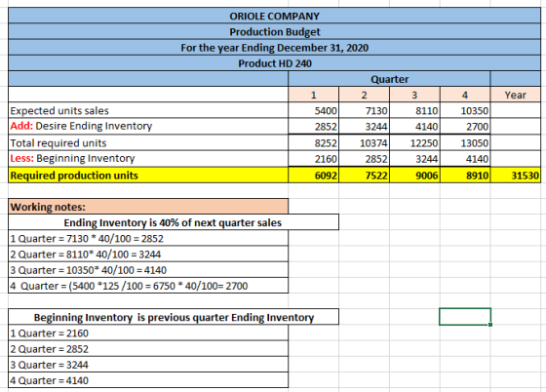Click the '2 Quarter = 8110* 40/100 = 3244' note

(148, 254)
